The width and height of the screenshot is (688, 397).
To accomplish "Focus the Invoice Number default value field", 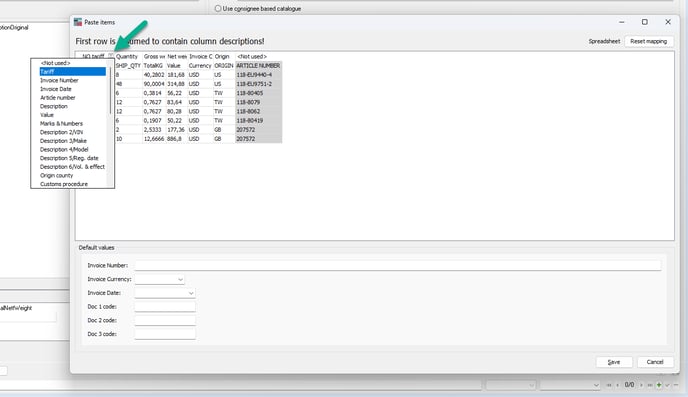I will [x=398, y=265].
